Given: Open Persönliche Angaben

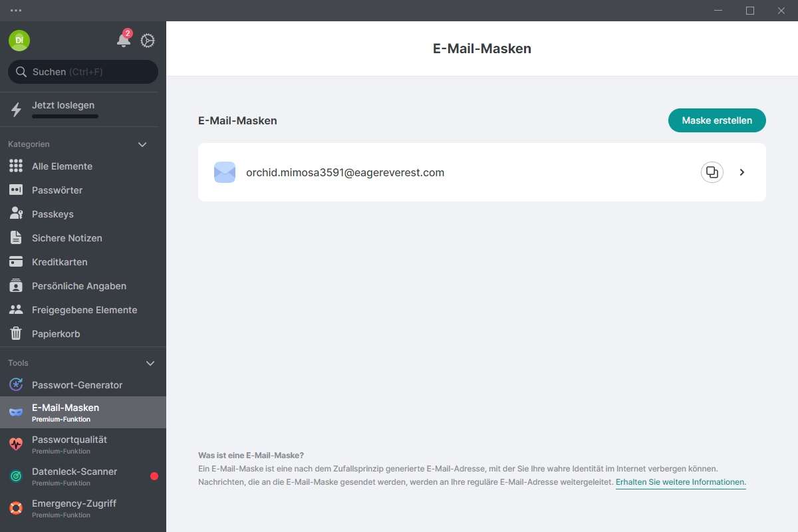Looking at the screenshot, I should click(x=83, y=286).
